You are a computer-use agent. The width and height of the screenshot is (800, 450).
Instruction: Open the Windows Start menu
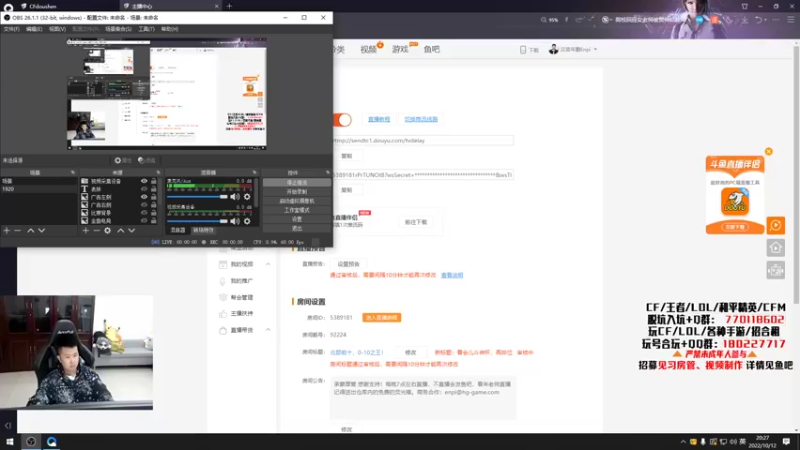click(9, 441)
